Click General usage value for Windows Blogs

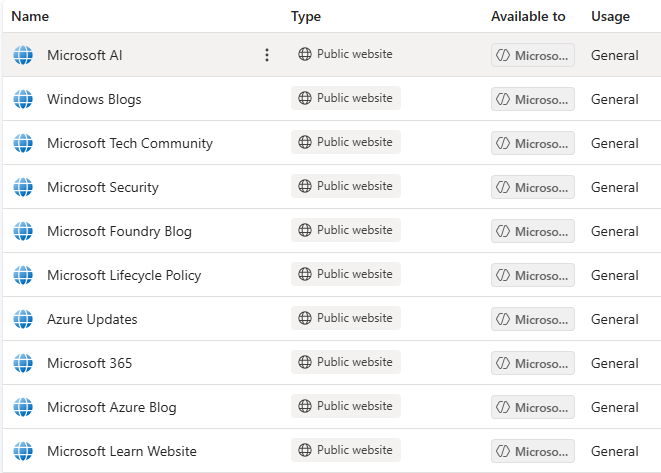coord(615,99)
